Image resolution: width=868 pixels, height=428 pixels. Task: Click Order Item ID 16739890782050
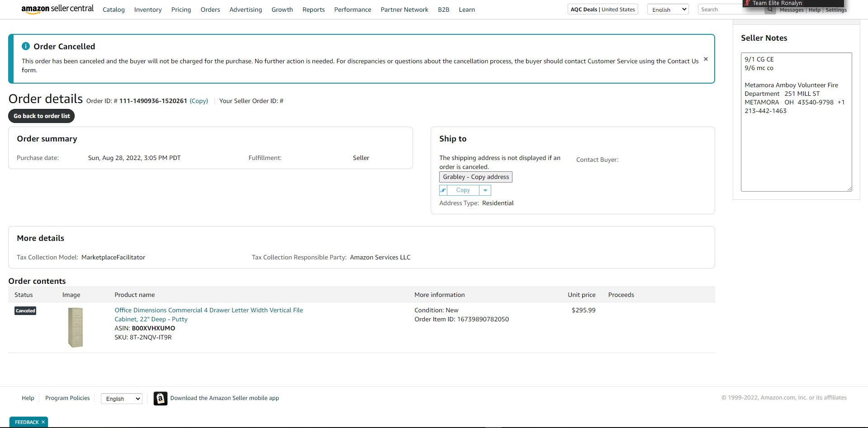click(x=462, y=319)
